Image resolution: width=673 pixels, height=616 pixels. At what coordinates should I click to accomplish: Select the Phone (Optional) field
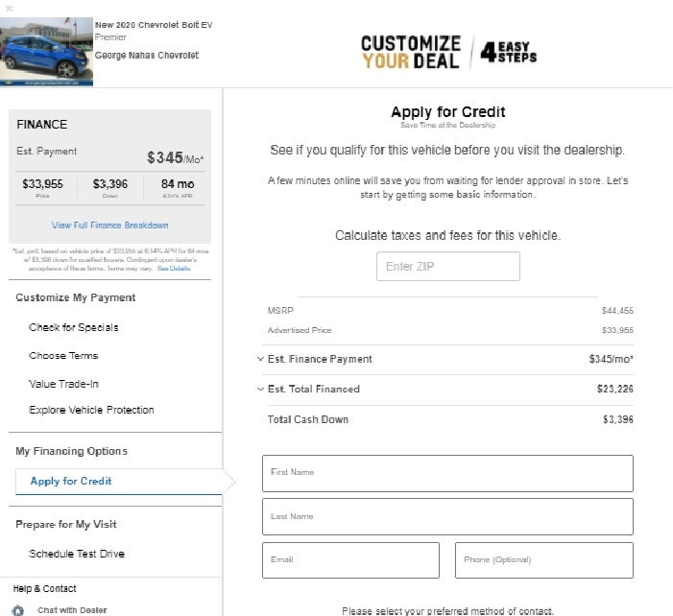coord(544,560)
